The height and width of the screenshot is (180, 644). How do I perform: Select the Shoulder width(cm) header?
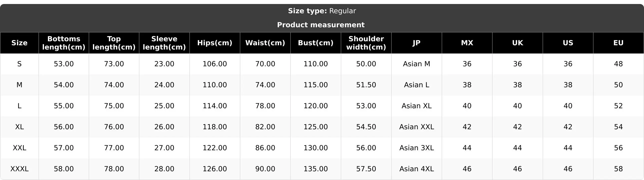366,43
